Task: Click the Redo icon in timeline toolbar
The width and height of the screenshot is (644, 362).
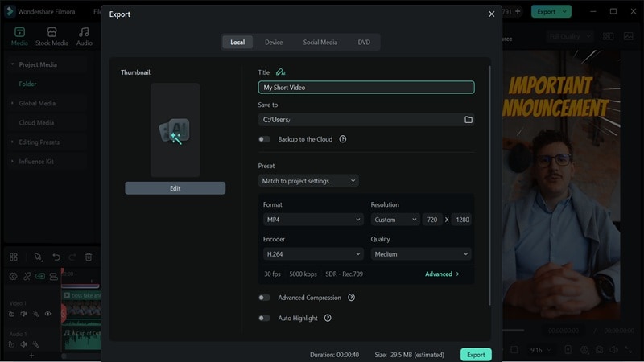Action: 72,257
